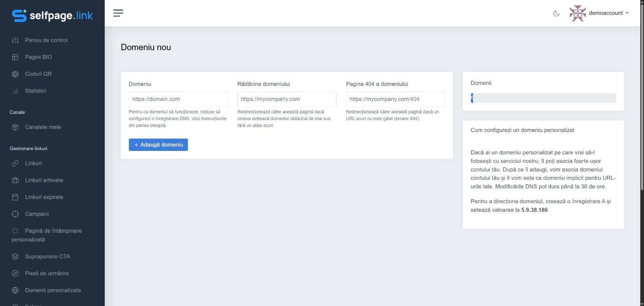Go to Pagini BIO section
Viewport: 644px width, 306px height.
tap(38, 57)
